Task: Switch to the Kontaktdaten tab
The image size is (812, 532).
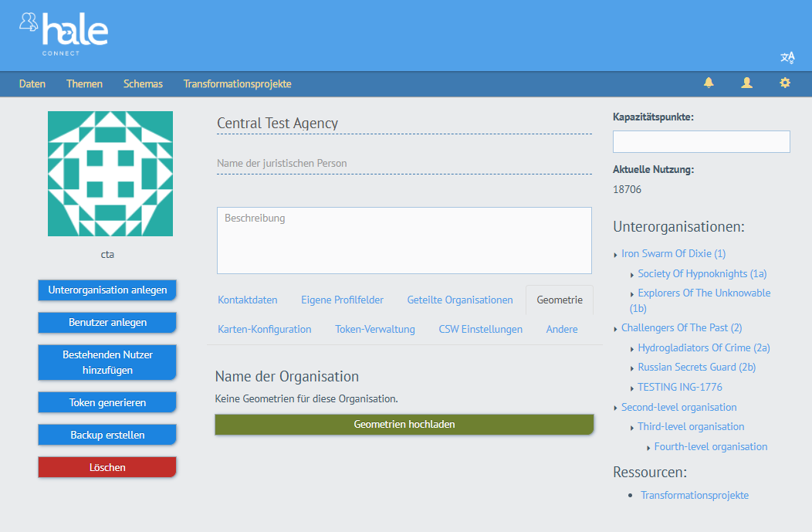Action: pyautogui.click(x=247, y=300)
